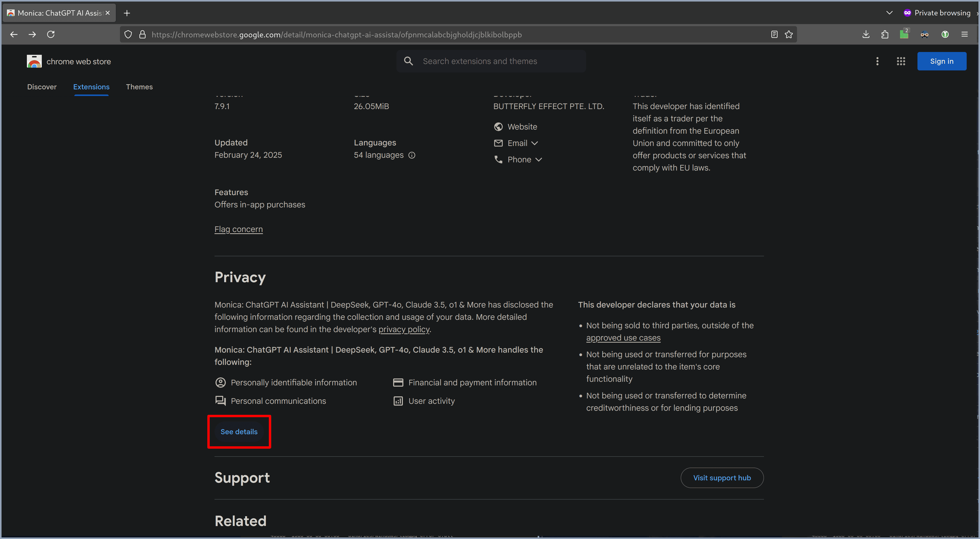This screenshot has width=980, height=539.
Task: Click the size value 26.05MiB
Action: tap(371, 107)
